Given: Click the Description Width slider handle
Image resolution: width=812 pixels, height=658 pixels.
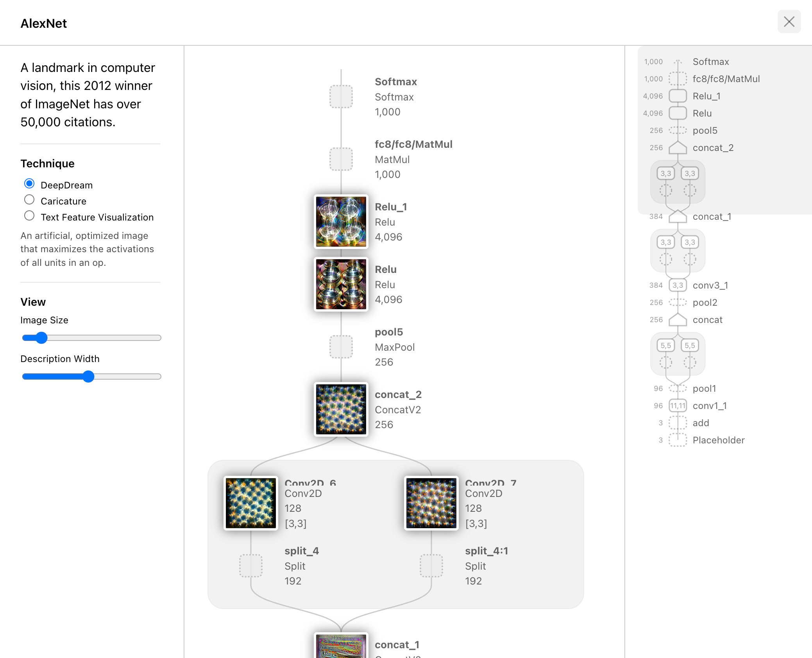Looking at the screenshot, I should point(89,377).
